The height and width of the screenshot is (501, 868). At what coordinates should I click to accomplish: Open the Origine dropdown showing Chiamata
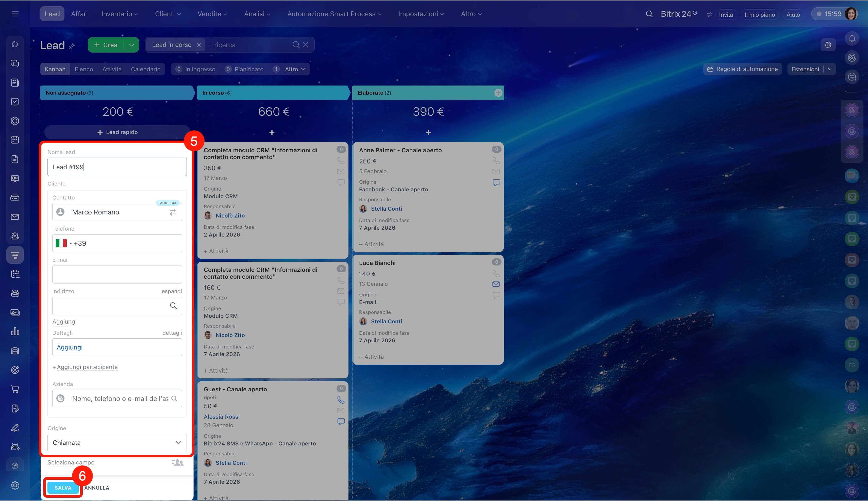117,443
